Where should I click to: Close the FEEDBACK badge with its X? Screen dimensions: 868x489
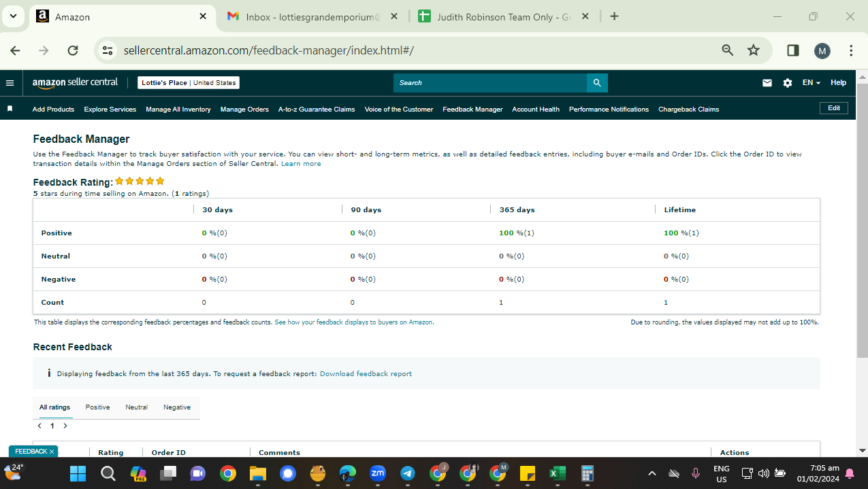[x=52, y=452]
